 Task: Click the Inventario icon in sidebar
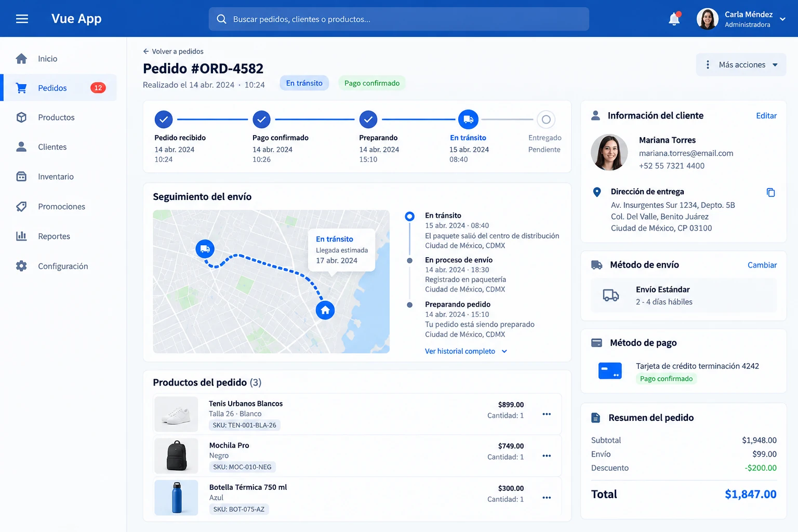21,177
